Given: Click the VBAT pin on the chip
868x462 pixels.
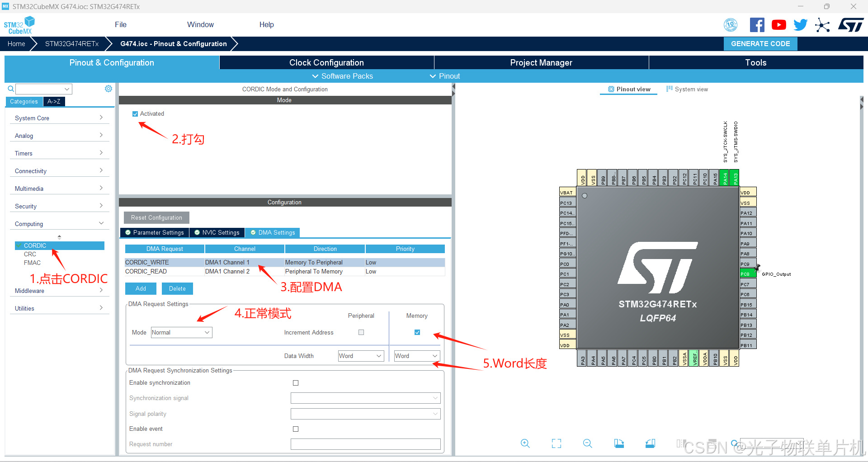Looking at the screenshot, I should pos(568,192).
